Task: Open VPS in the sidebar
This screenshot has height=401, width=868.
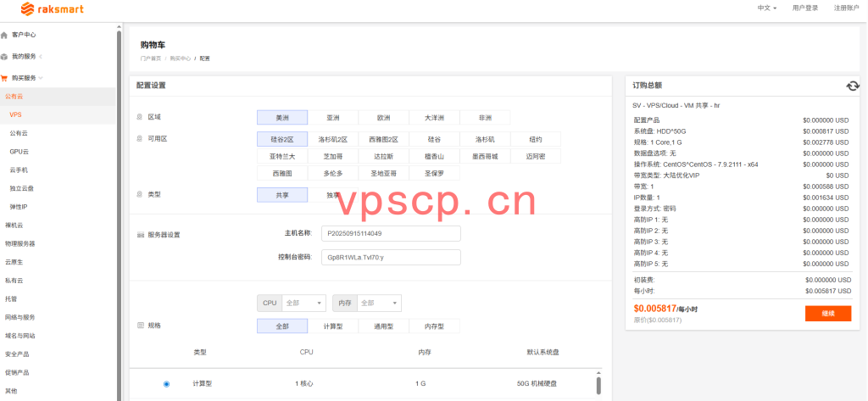Action: pyautogui.click(x=15, y=114)
